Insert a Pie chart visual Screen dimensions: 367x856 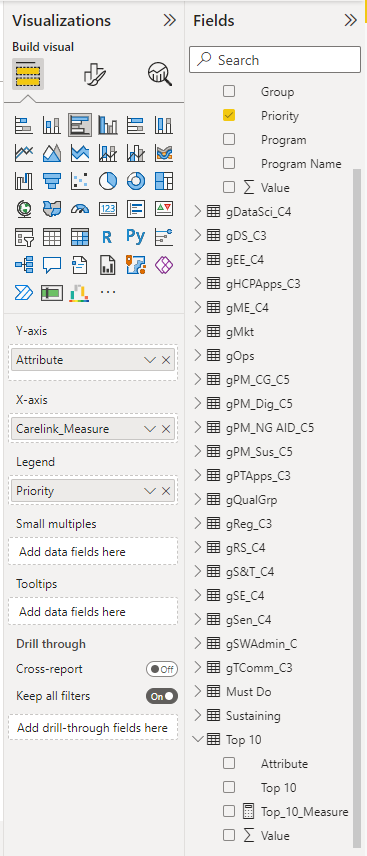[108, 181]
